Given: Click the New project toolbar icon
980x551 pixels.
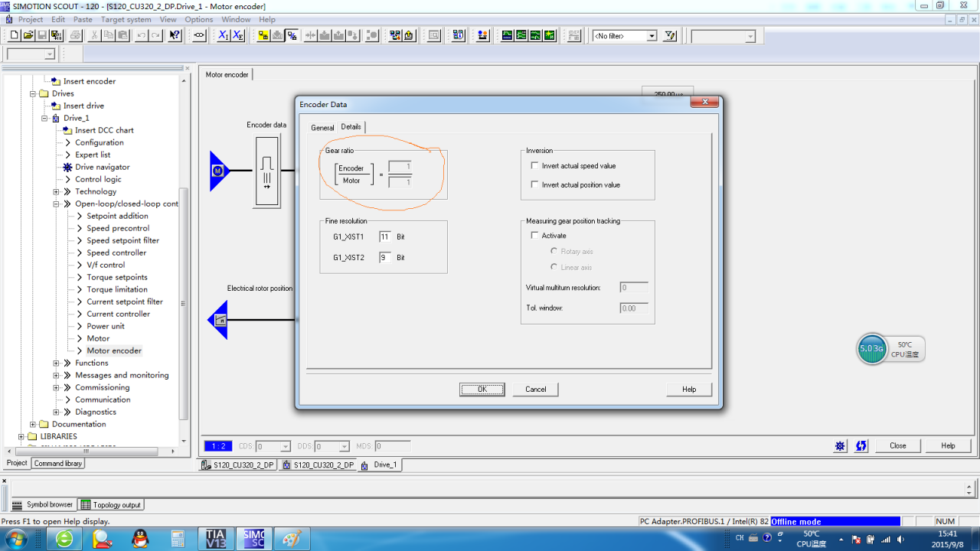Looking at the screenshot, I should (14, 35).
